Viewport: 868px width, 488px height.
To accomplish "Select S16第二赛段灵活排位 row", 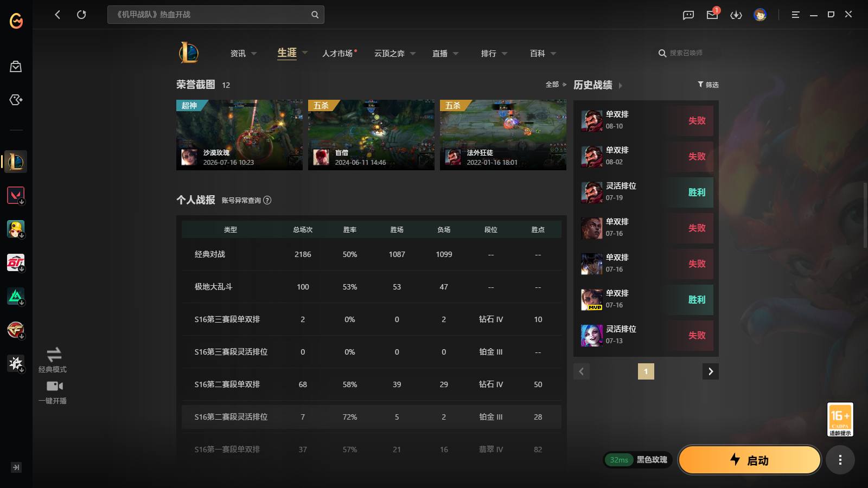I will tap(372, 417).
